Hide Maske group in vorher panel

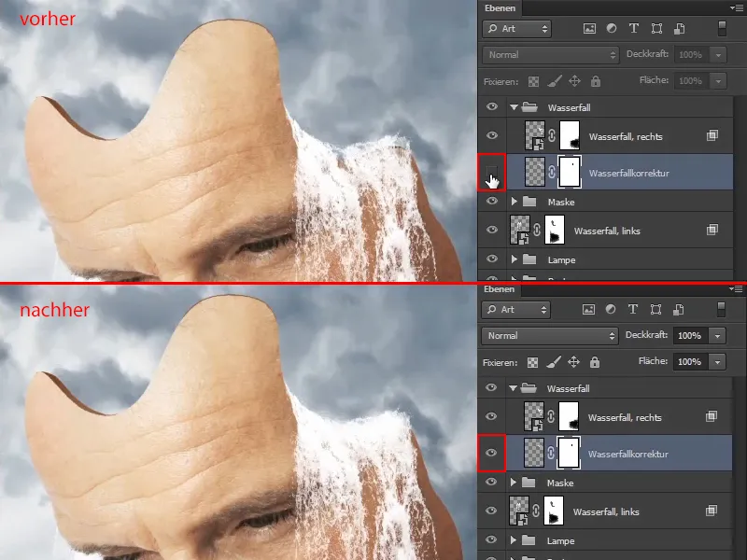point(492,201)
